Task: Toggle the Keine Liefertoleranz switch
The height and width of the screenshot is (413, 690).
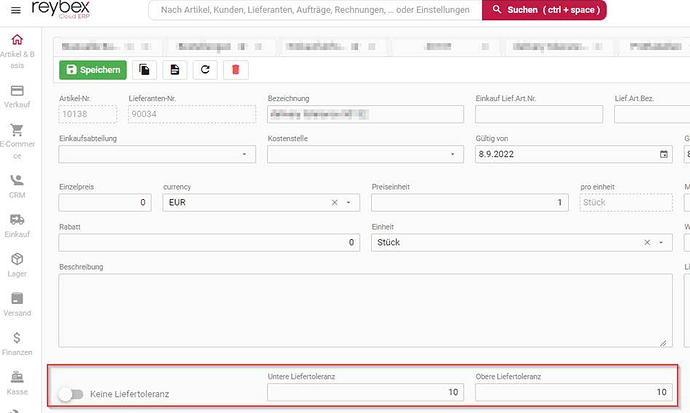Action: coord(70,395)
